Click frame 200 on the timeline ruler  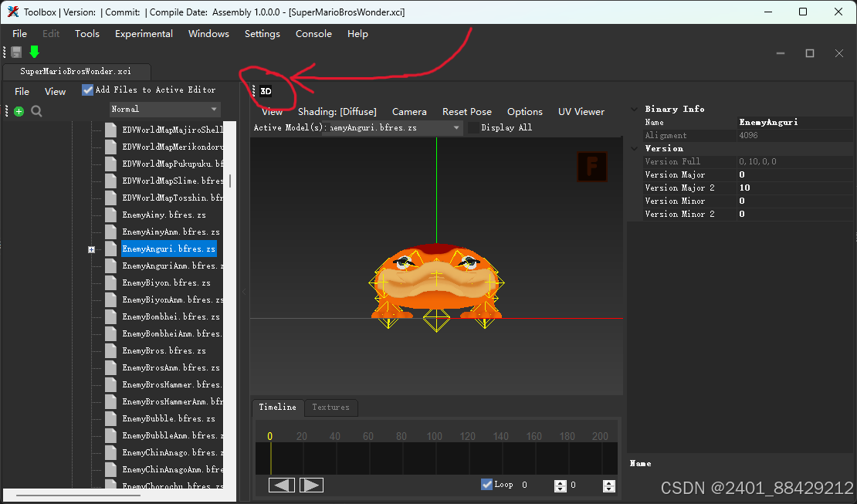(600, 436)
